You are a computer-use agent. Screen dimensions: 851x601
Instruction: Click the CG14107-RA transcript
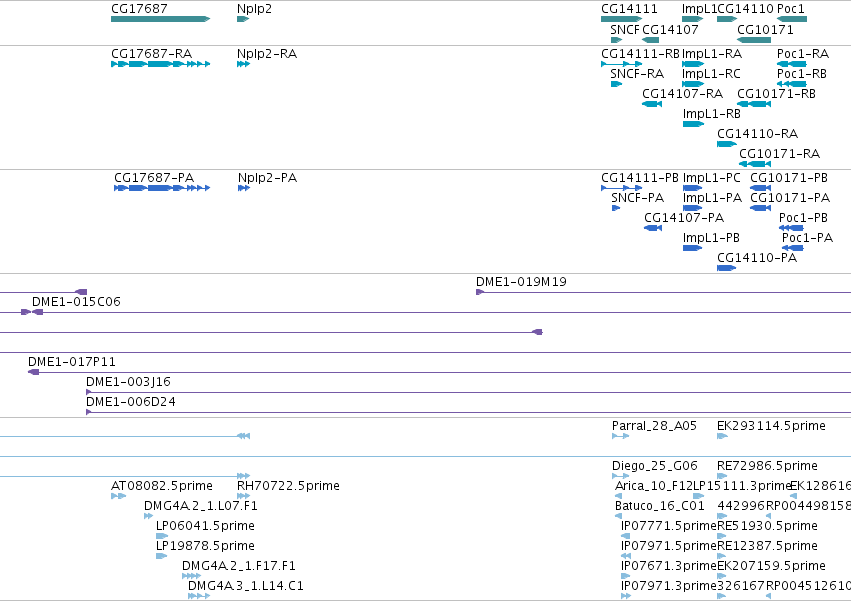[652, 104]
